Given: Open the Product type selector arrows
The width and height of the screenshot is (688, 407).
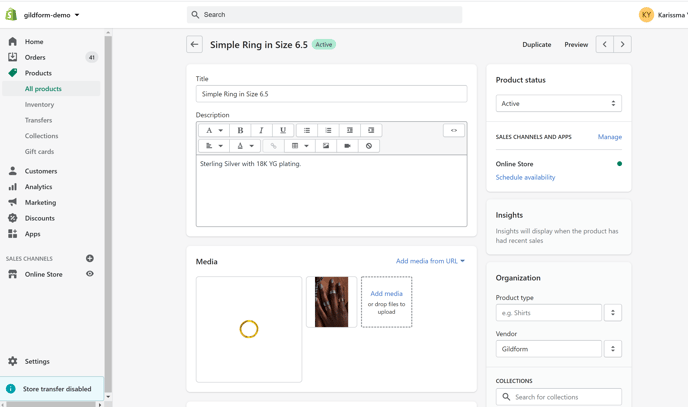Looking at the screenshot, I should (613, 313).
